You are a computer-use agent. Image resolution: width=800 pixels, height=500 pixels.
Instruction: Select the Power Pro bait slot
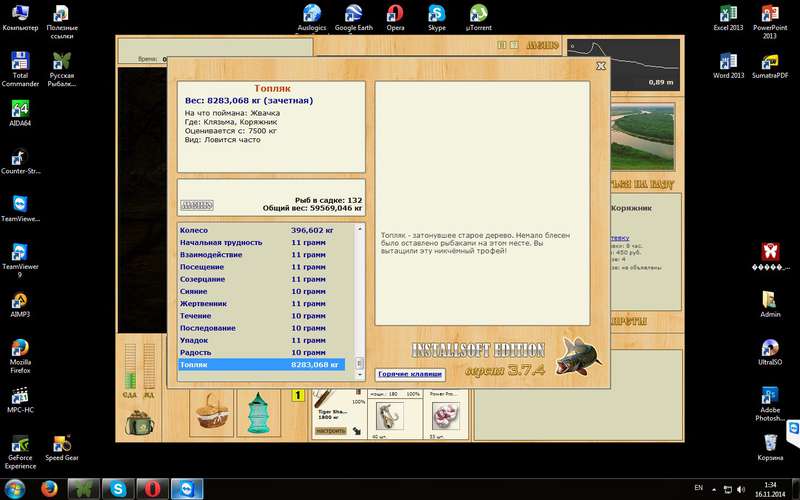445,415
